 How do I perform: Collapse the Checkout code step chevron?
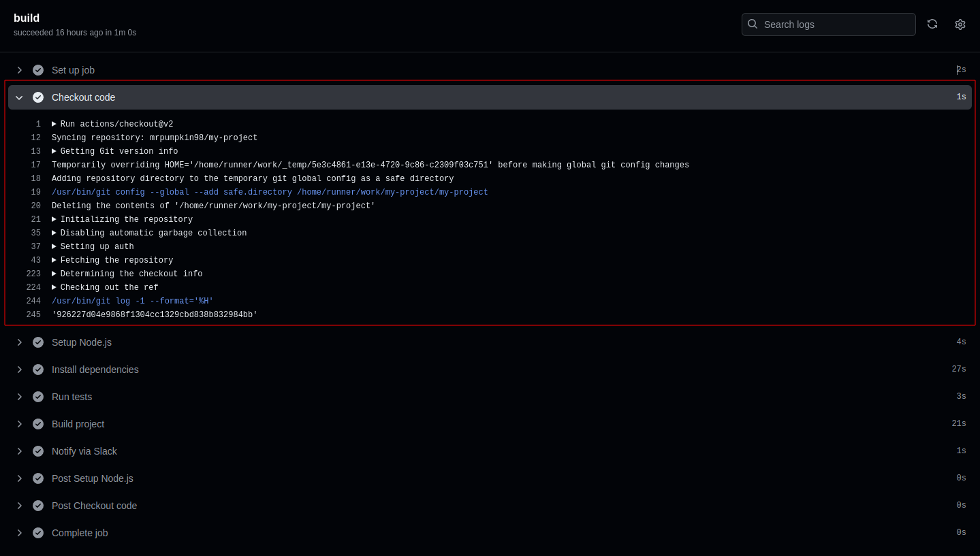coord(19,97)
